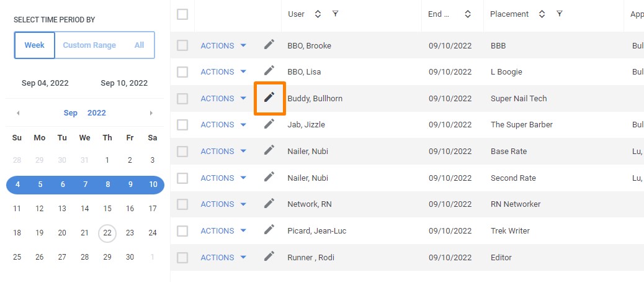This screenshot has width=644, height=282.
Task: Click the Super Nail Tech placement cell
Action: [x=519, y=99]
